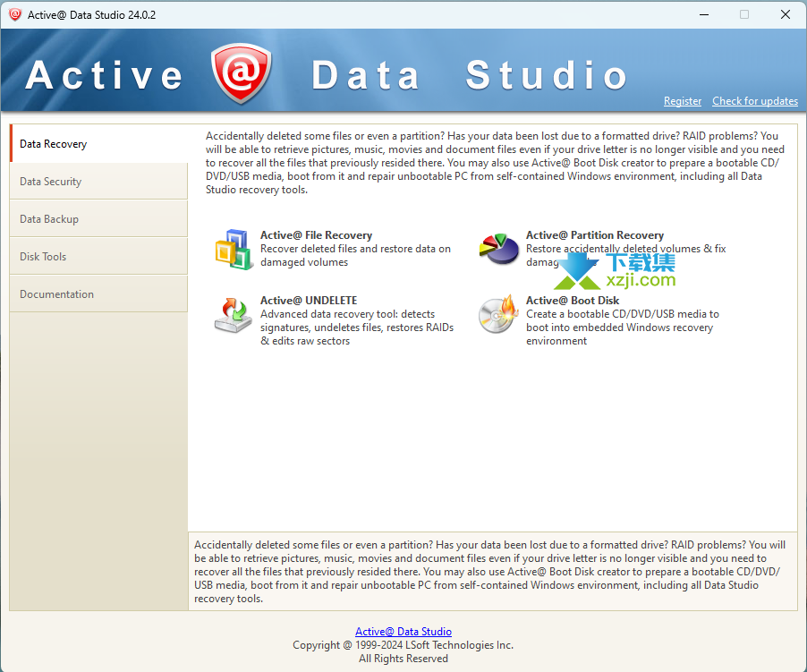Click the app icon in the title bar
This screenshot has width=807, height=672.
point(15,14)
